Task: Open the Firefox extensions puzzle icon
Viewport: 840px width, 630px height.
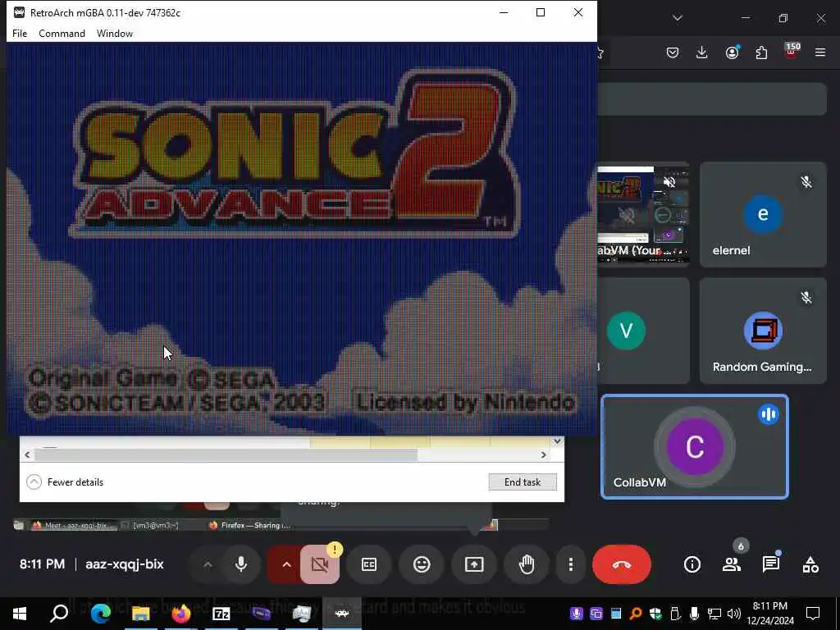Action: [x=761, y=52]
